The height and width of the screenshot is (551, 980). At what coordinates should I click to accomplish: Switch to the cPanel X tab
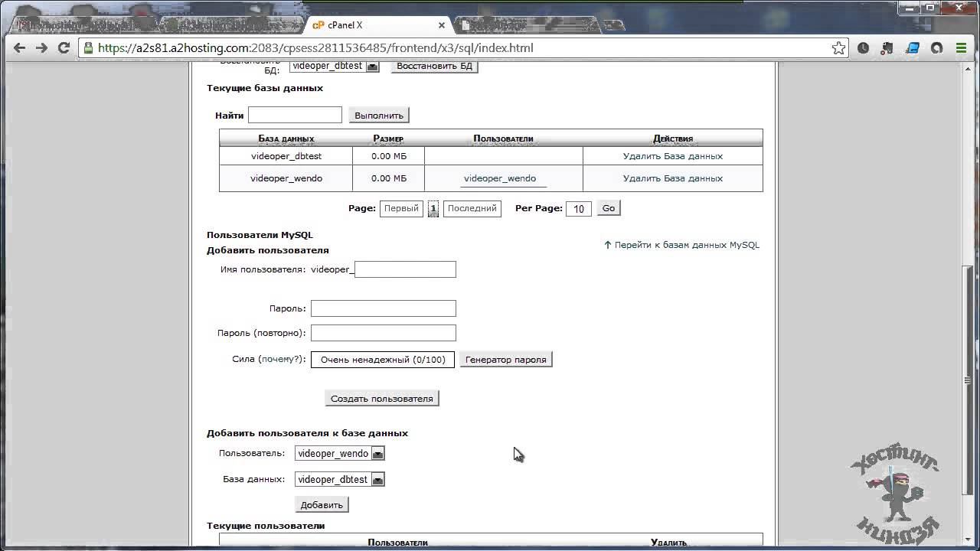pyautogui.click(x=375, y=25)
